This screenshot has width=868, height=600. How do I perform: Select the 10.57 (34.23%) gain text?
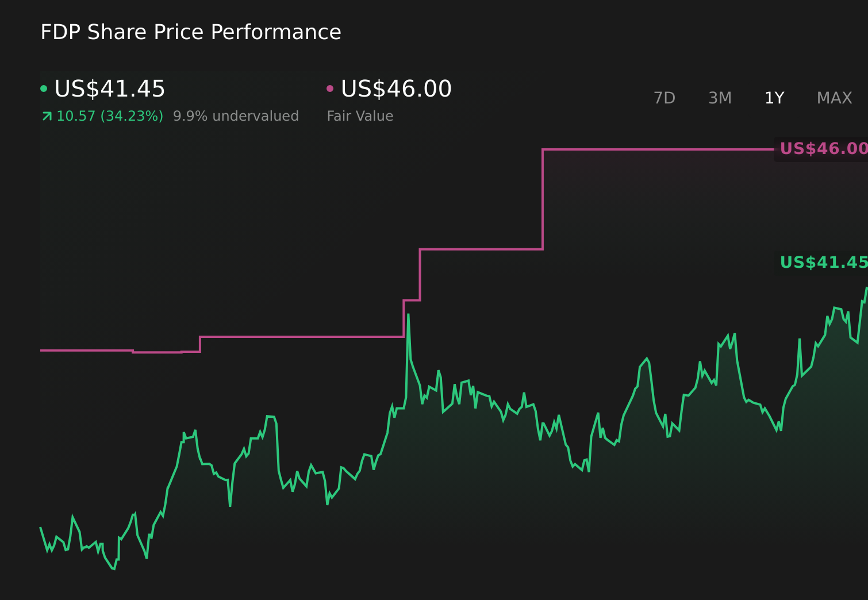click(x=108, y=116)
